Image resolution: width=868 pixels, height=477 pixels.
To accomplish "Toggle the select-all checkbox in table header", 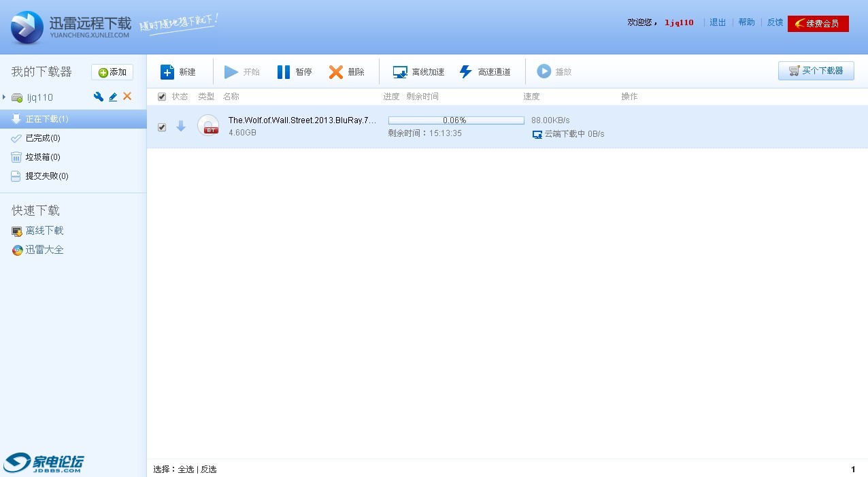I will (x=162, y=97).
